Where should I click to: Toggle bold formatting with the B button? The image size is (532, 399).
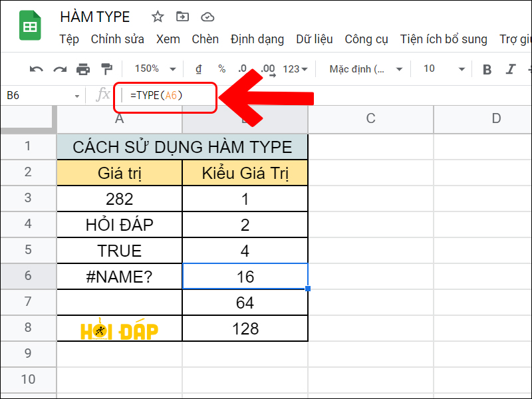pos(487,70)
